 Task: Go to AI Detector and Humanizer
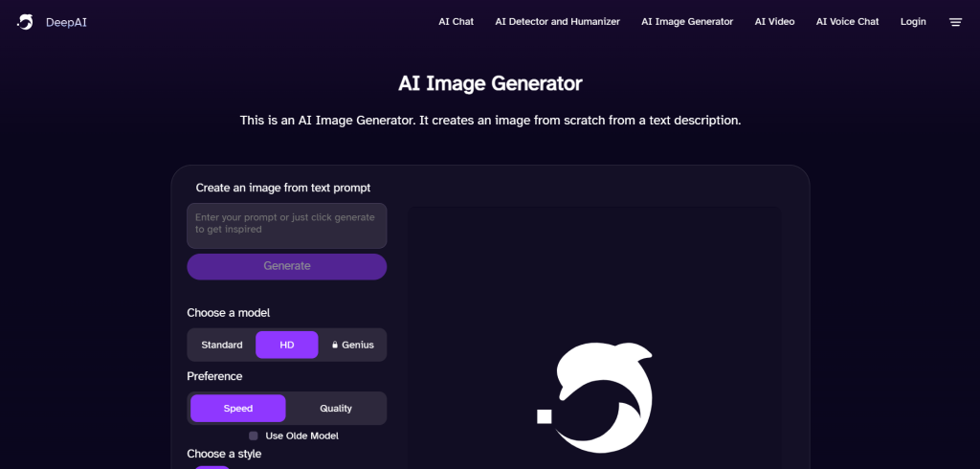(x=557, y=22)
